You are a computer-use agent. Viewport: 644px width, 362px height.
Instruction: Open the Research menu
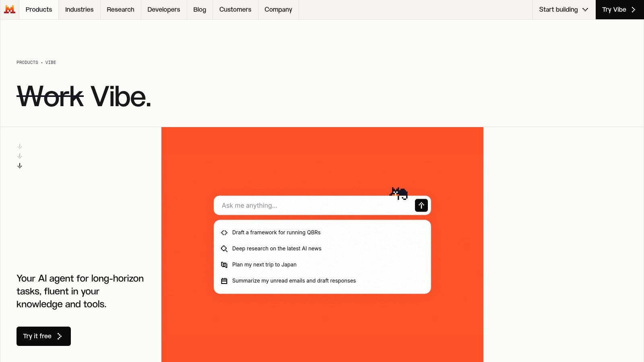(x=120, y=10)
